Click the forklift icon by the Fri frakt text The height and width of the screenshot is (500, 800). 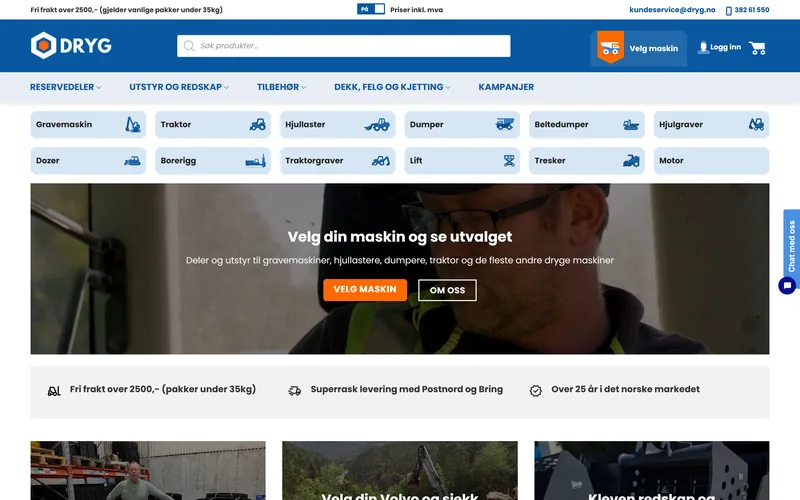pyautogui.click(x=54, y=391)
